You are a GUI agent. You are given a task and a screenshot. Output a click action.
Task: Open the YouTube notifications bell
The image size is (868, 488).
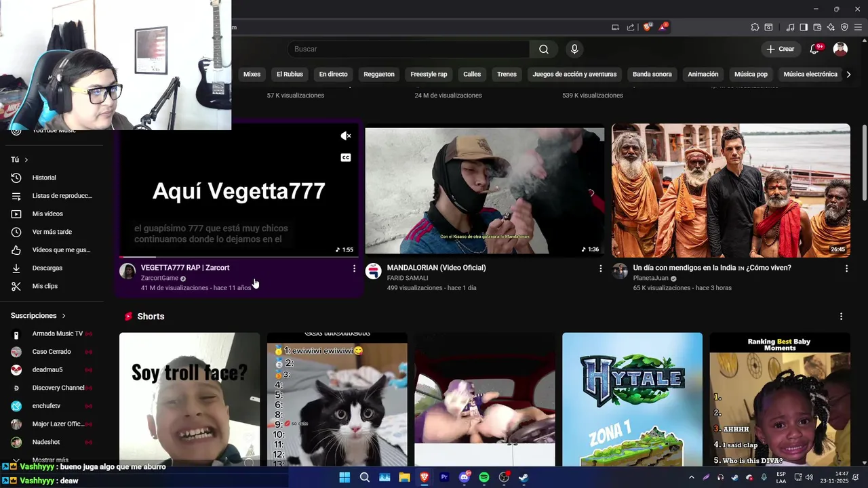pos(815,49)
